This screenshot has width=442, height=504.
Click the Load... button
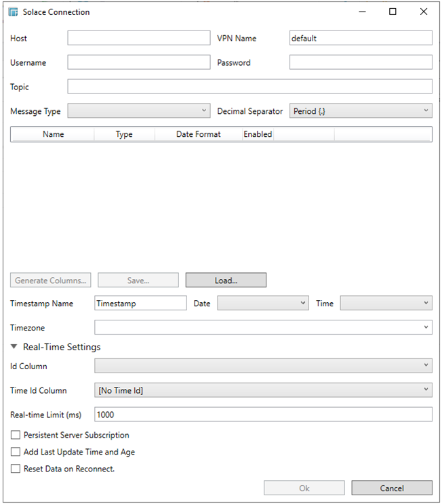point(226,280)
